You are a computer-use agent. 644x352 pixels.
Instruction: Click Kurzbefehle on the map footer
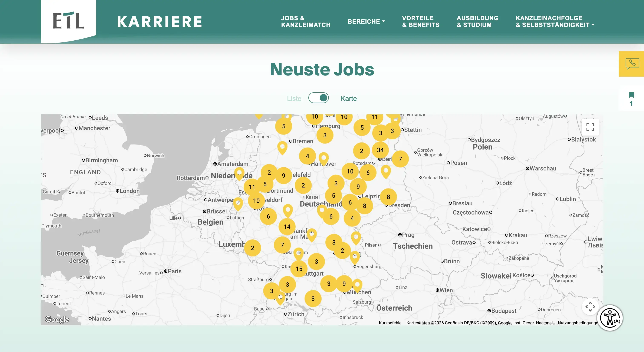coord(390,323)
